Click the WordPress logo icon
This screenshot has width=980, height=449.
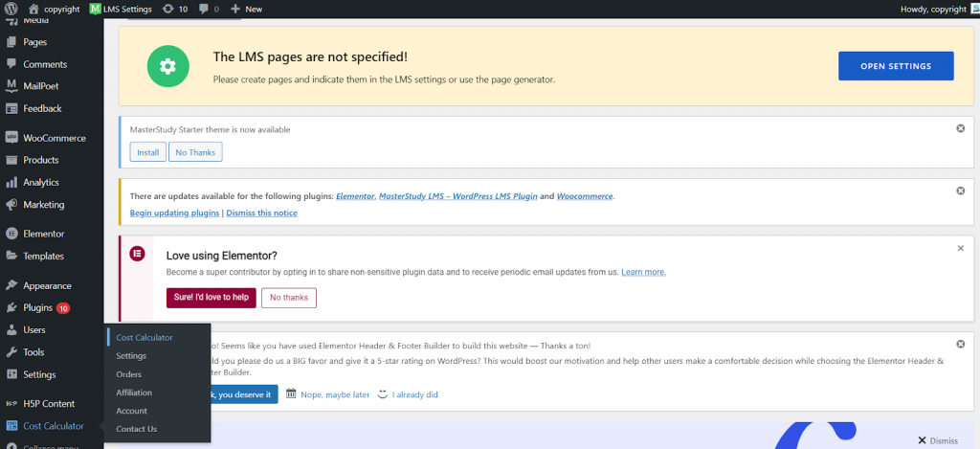point(11,9)
